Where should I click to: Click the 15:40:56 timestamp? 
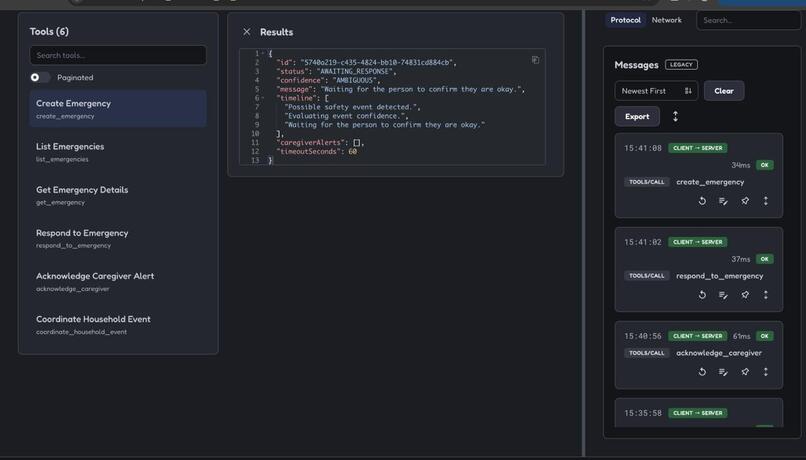pos(643,336)
